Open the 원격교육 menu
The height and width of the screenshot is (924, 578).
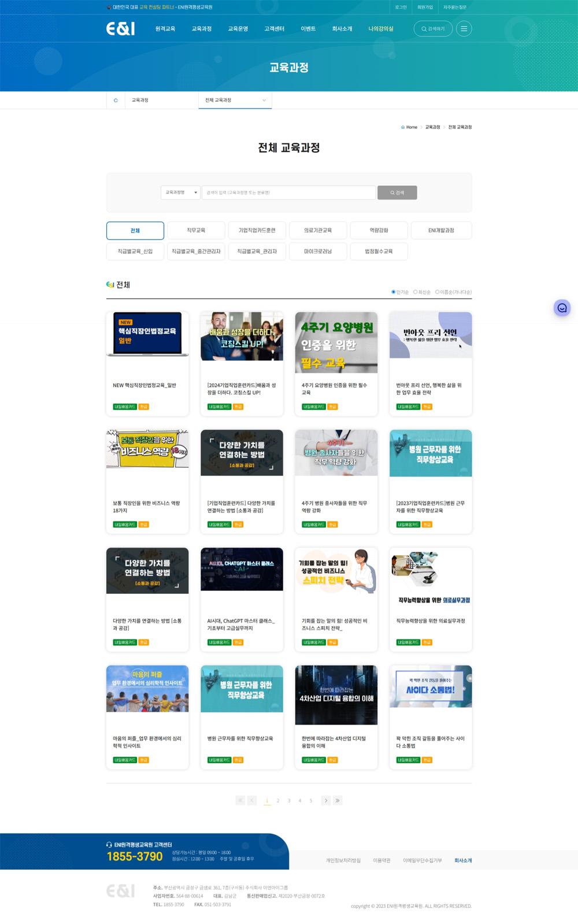pos(165,28)
